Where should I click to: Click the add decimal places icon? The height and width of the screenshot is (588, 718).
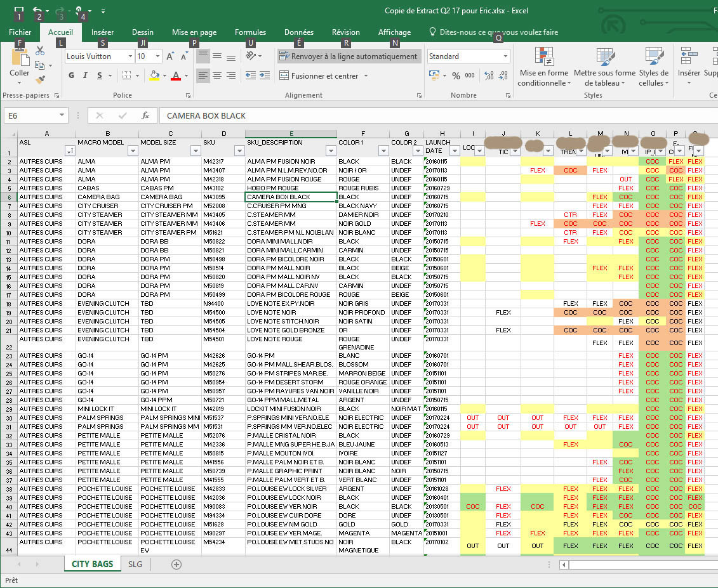pos(489,75)
